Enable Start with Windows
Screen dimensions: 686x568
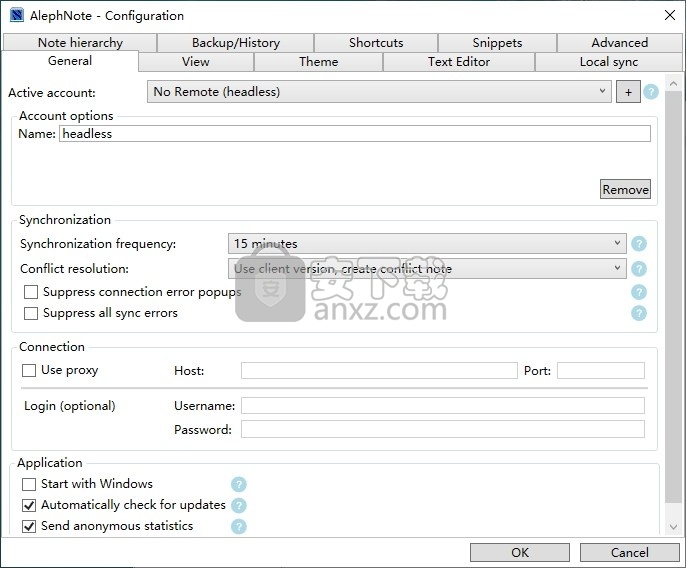[x=29, y=484]
